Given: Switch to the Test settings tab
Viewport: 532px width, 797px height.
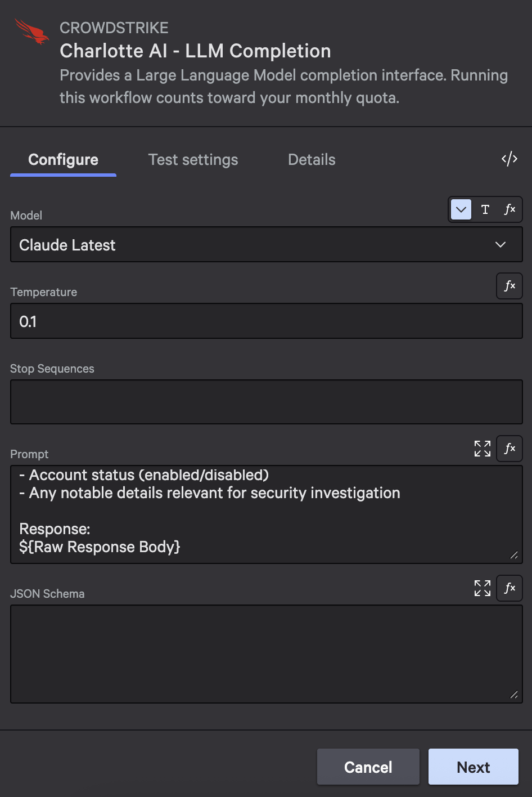Looking at the screenshot, I should (193, 160).
